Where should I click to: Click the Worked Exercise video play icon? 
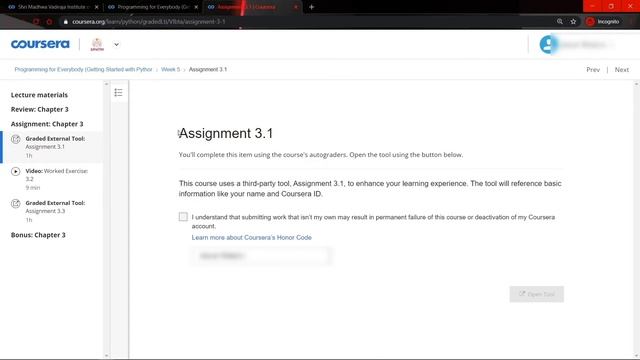pos(16,171)
